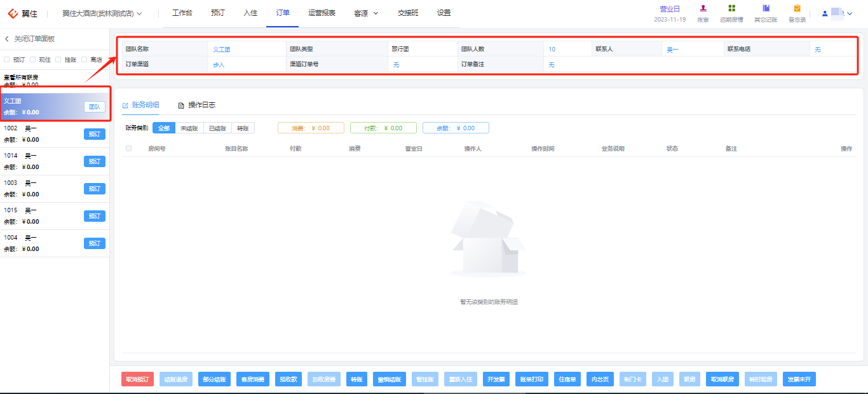This screenshot has height=394, width=868.
Task: Select the 订单 top menu
Action: [x=283, y=13]
